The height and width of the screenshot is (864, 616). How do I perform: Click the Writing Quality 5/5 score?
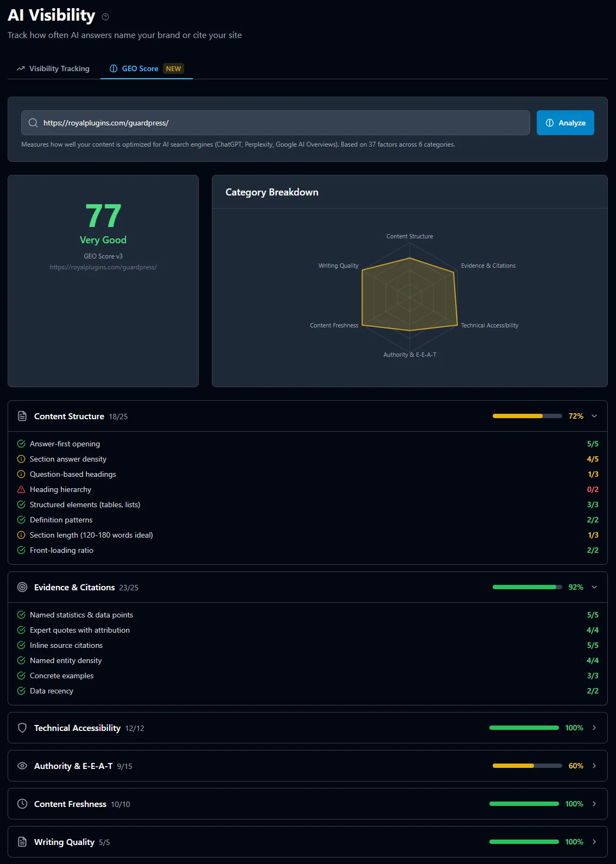click(104, 842)
